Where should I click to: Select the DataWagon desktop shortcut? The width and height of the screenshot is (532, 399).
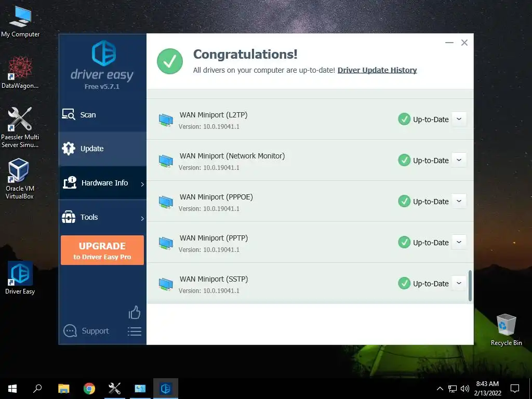[x=20, y=73]
